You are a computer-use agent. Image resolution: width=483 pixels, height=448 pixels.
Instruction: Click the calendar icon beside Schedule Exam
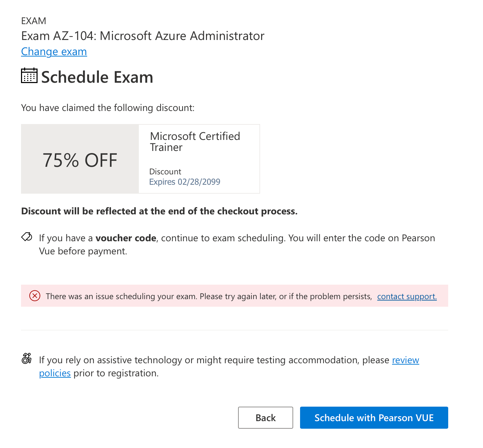[29, 75]
